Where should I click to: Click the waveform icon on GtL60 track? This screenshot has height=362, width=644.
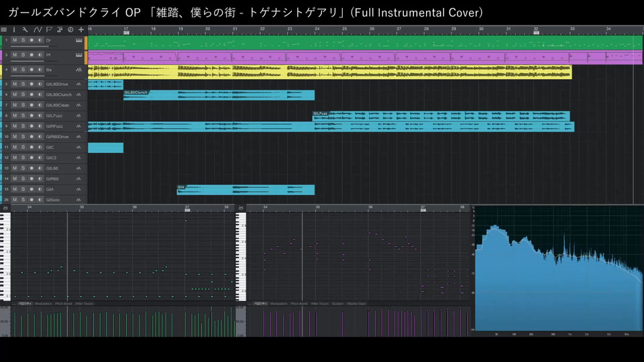78,168
